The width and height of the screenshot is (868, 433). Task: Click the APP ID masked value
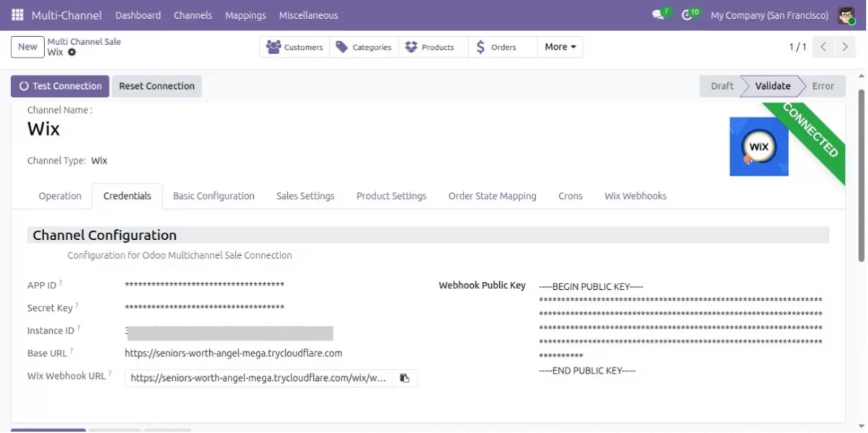coord(205,286)
